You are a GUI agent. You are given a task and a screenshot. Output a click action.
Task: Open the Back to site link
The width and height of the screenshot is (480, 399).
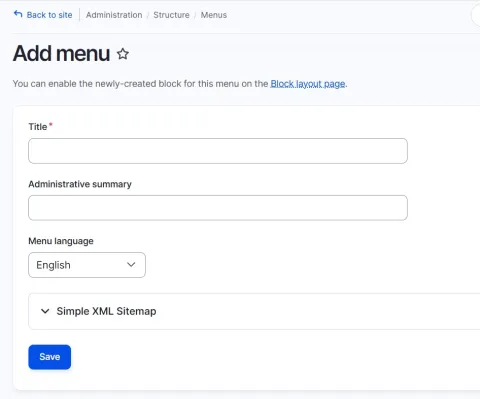click(x=49, y=15)
